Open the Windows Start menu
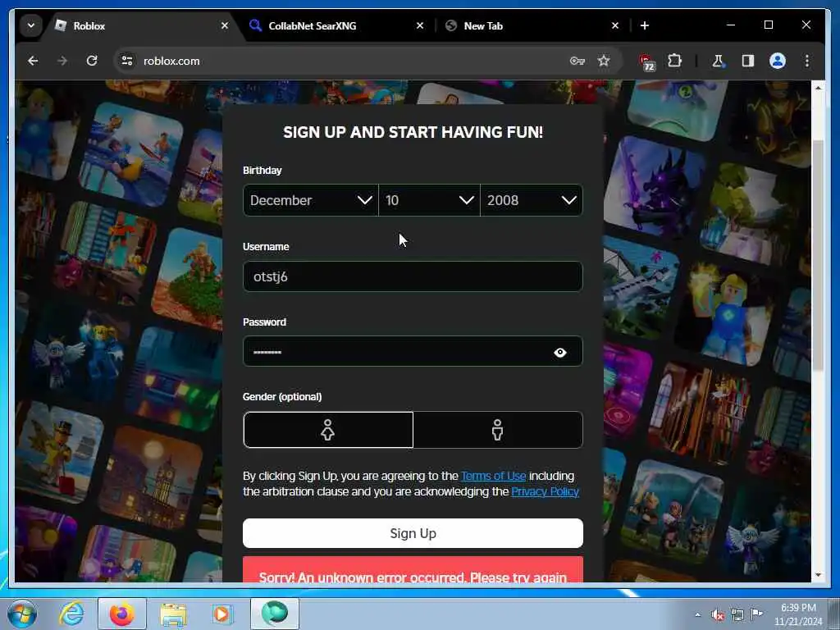The width and height of the screenshot is (840, 630). pos(21,614)
